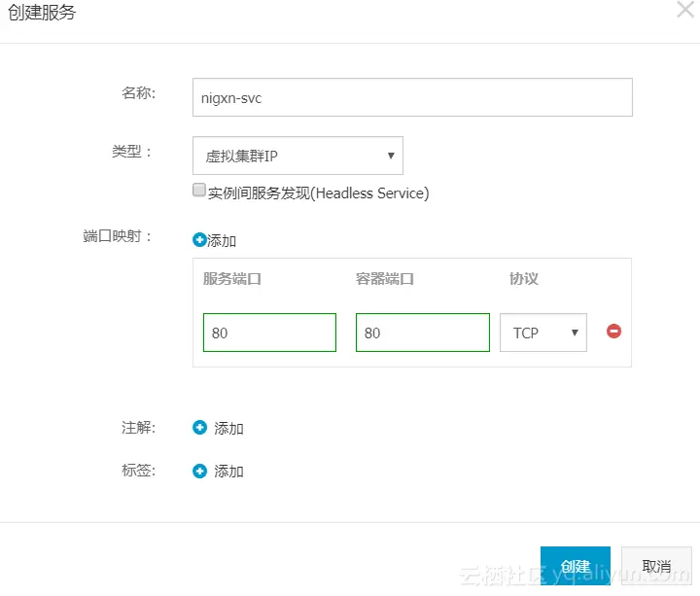The image size is (700, 596).
Task: Click the 添加 link for 注解
Action: pos(228,428)
